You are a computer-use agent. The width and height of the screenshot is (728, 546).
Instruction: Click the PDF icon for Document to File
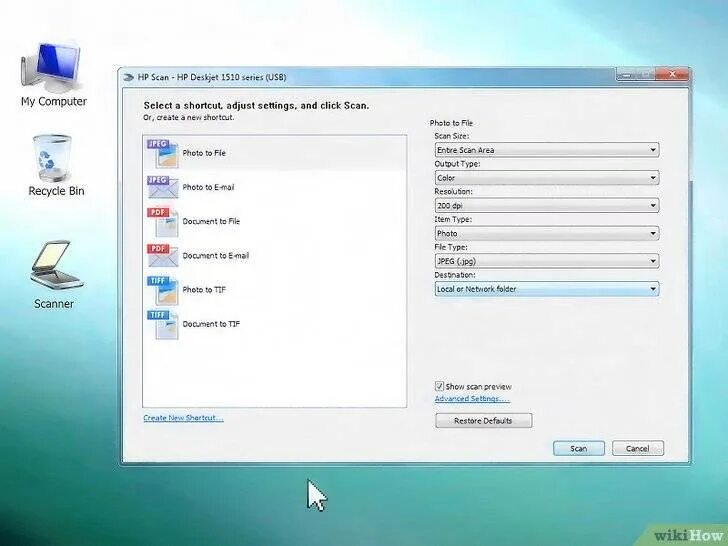pyautogui.click(x=162, y=222)
